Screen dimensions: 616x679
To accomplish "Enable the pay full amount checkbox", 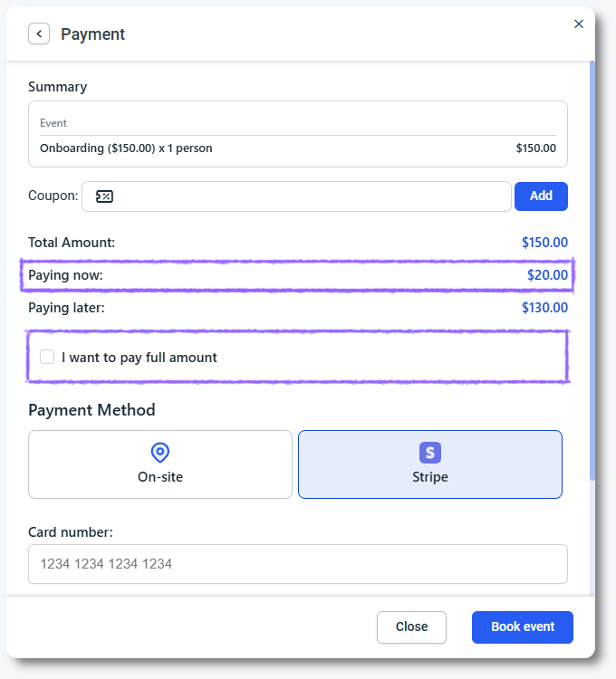I will (47, 357).
